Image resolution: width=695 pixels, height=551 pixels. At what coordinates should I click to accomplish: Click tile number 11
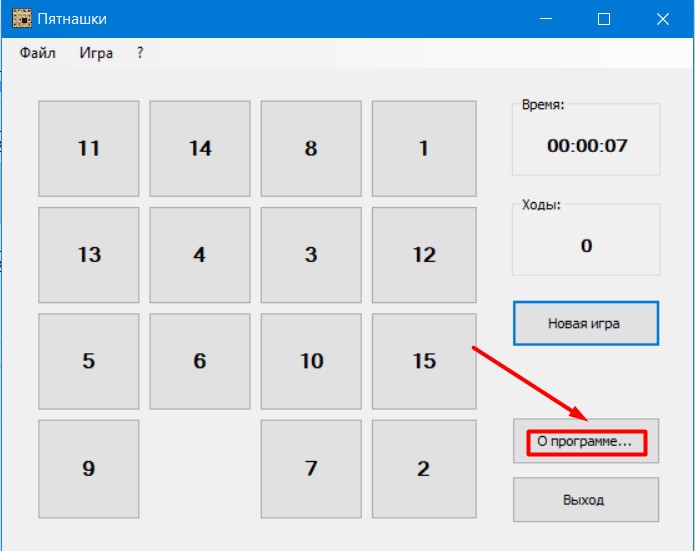[x=89, y=148]
